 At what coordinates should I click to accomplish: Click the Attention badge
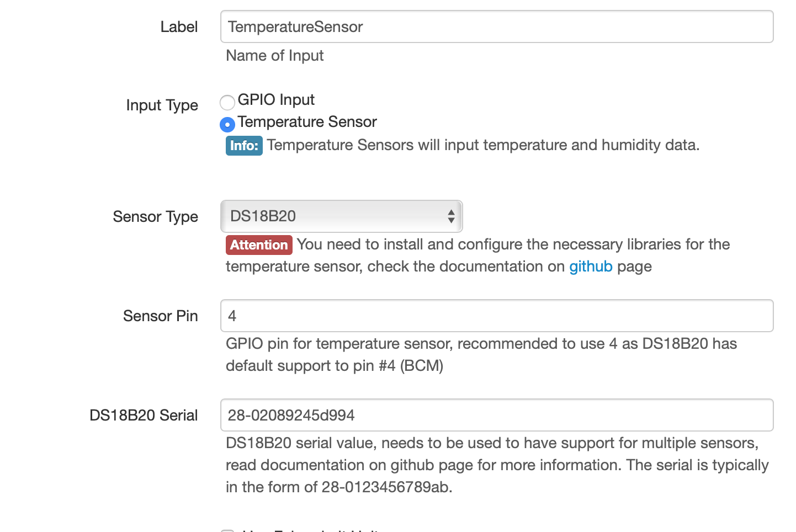pos(259,245)
